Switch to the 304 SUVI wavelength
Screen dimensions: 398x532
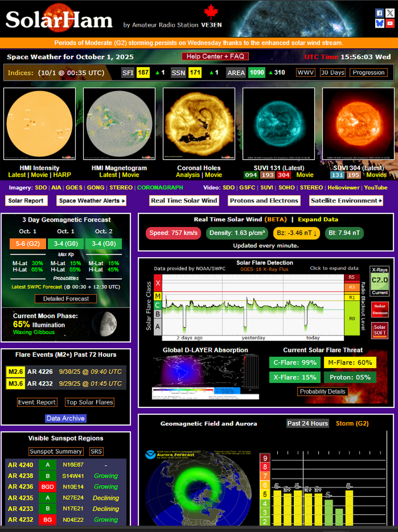283,175
